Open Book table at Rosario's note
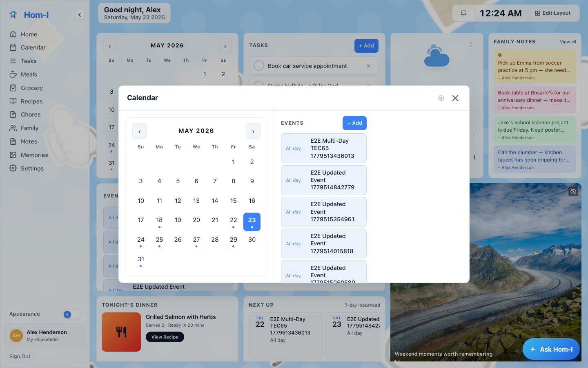 [535, 100]
